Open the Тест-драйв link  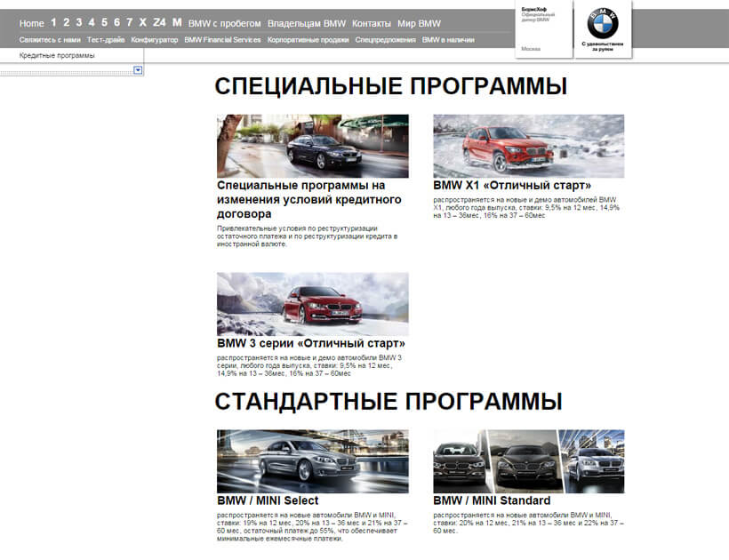point(106,40)
